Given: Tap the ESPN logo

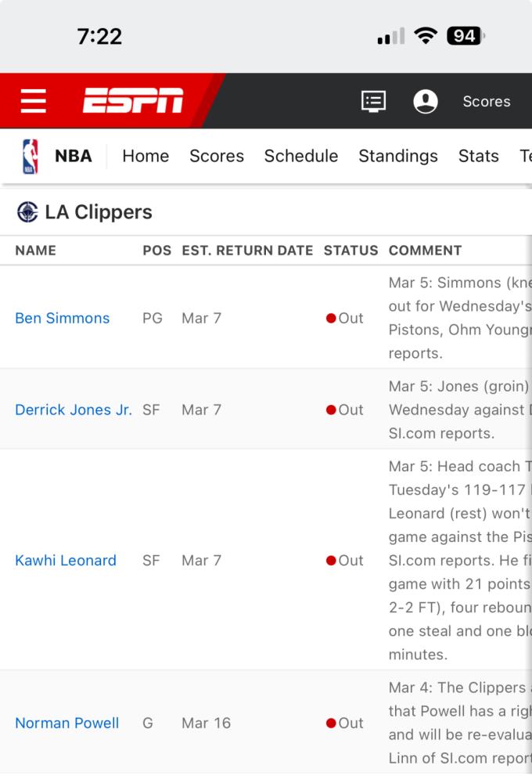Looking at the screenshot, I should click(133, 100).
